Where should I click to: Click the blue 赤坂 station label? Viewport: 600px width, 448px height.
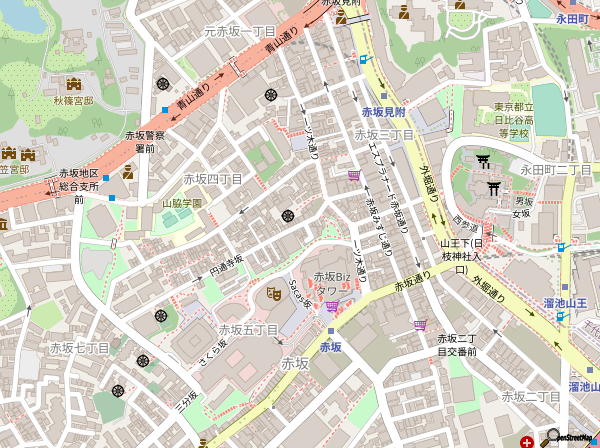(331, 346)
